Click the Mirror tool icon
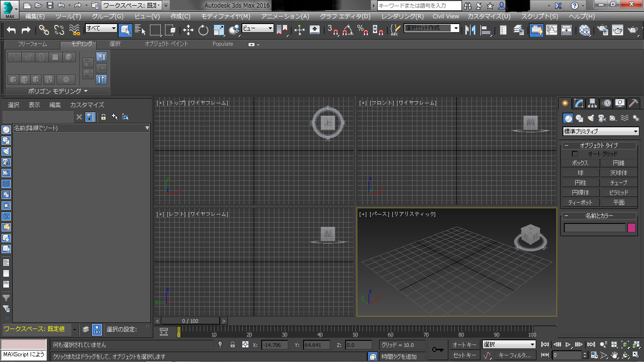The height and width of the screenshot is (362, 644). (470, 30)
